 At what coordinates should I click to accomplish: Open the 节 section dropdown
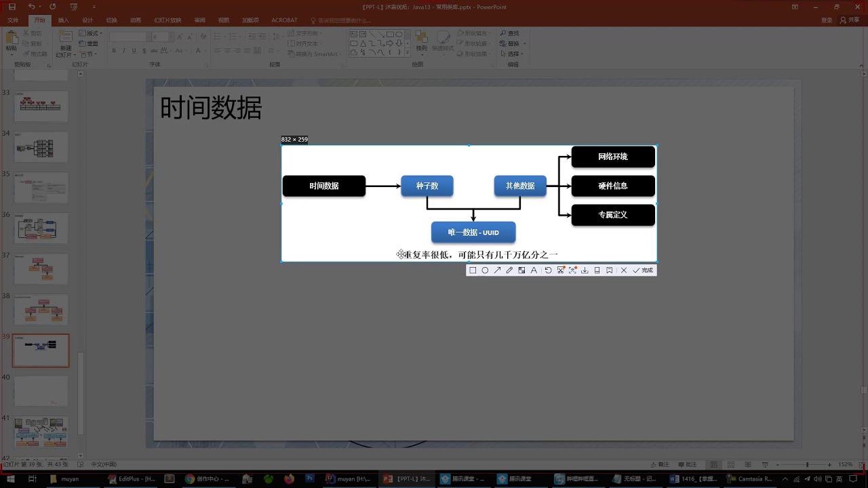pyautogui.click(x=89, y=54)
